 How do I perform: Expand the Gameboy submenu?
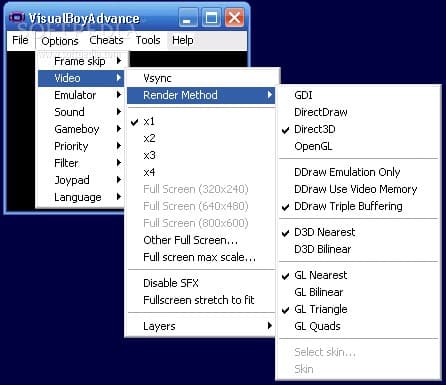click(81, 129)
